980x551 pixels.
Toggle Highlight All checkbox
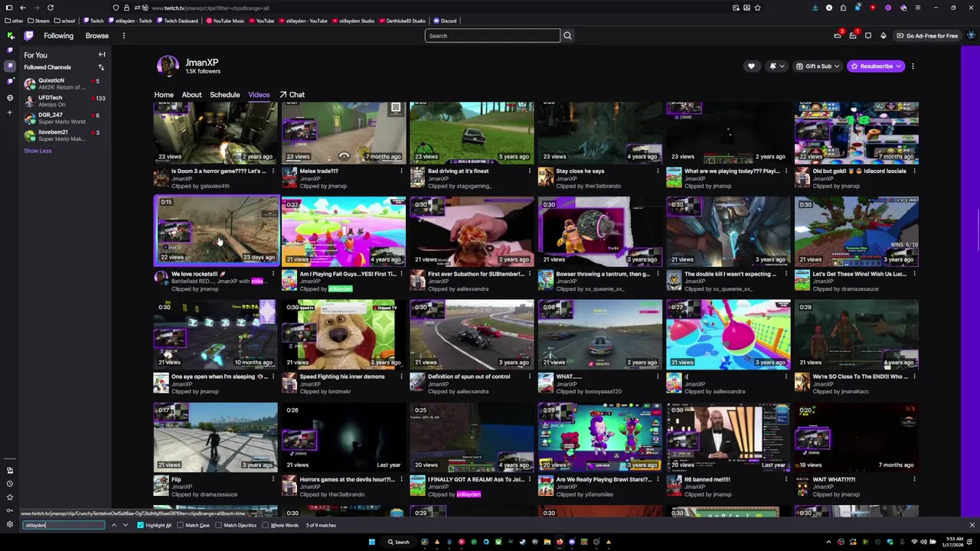(140, 525)
